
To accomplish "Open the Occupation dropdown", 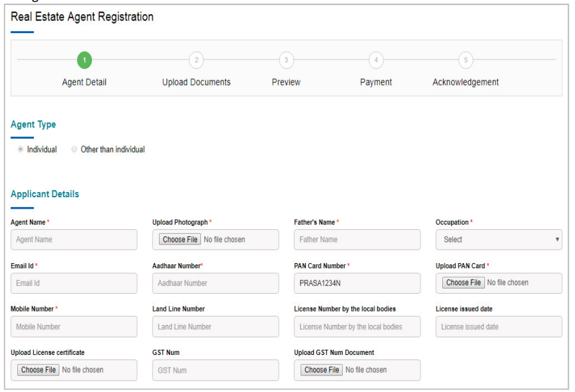I will [498, 239].
